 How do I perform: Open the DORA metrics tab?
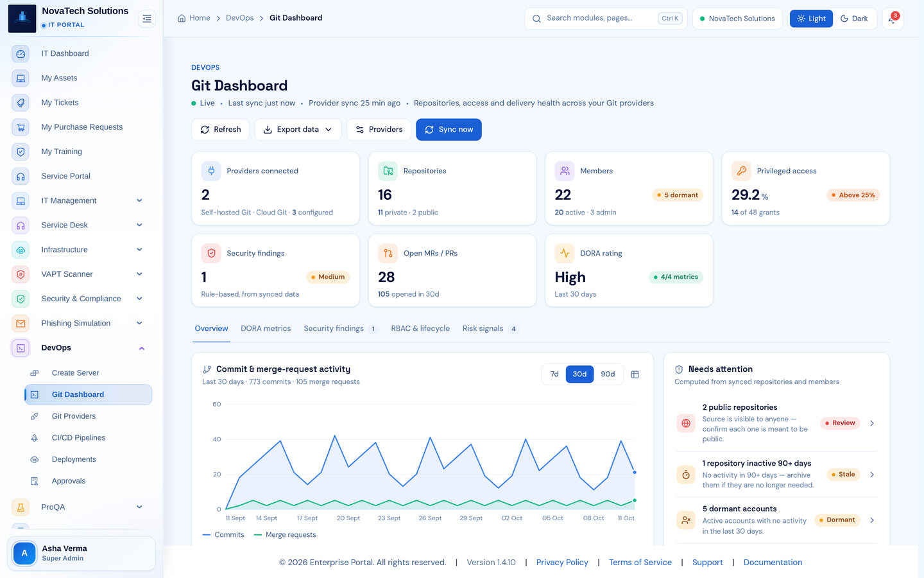(266, 329)
